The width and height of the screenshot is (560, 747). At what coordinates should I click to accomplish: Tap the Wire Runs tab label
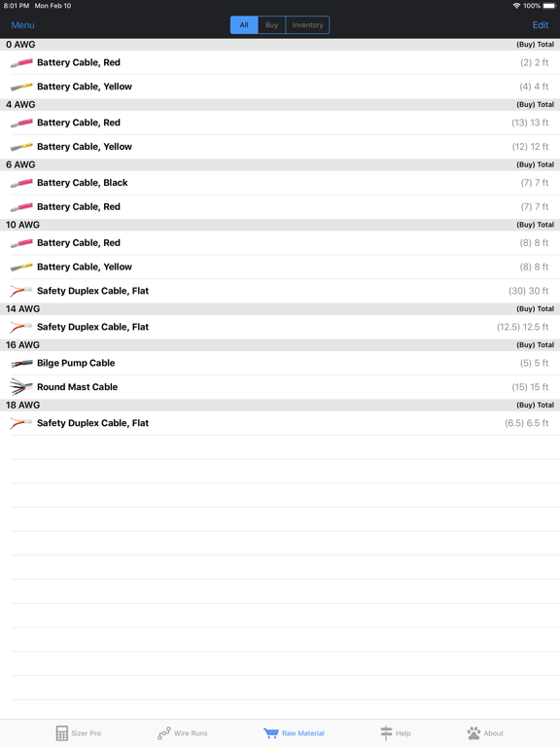[191, 733]
